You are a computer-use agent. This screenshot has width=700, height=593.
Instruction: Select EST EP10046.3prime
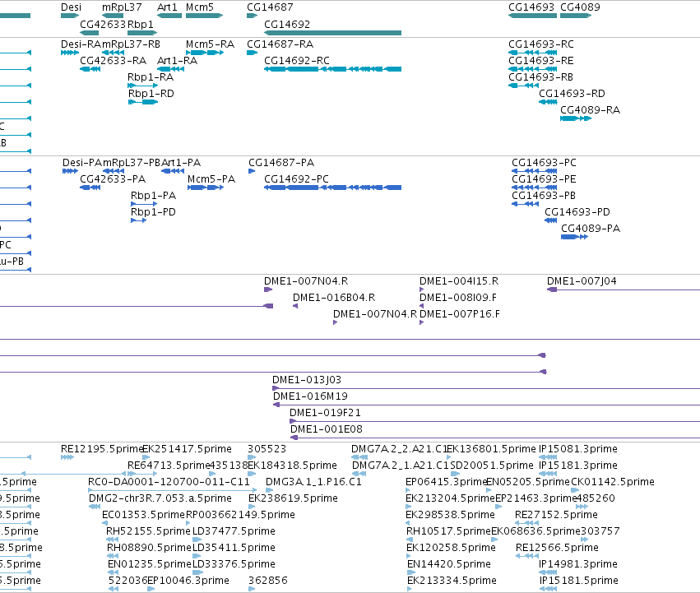click(x=151, y=589)
